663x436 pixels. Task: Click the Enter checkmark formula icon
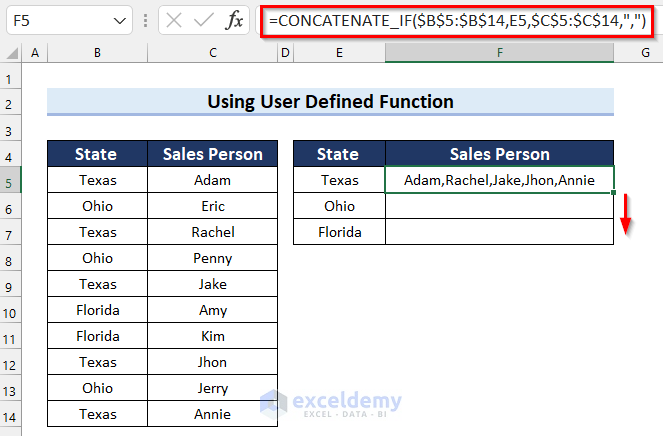coord(206,20)
